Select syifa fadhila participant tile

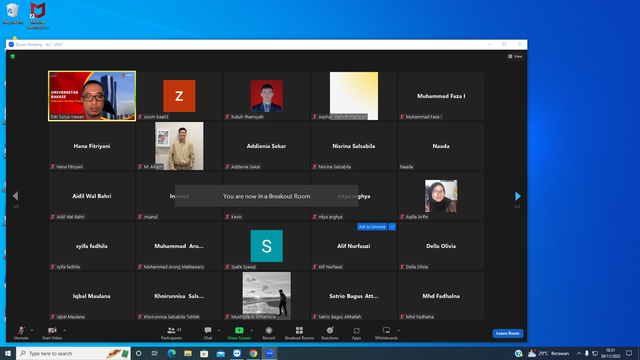(x=92, y=246)
